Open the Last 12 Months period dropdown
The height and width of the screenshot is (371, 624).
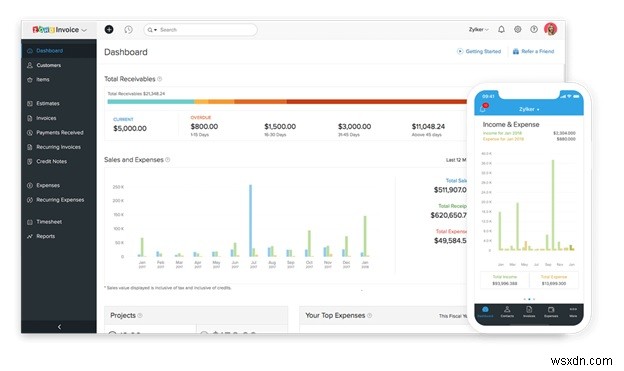(456, 160)
